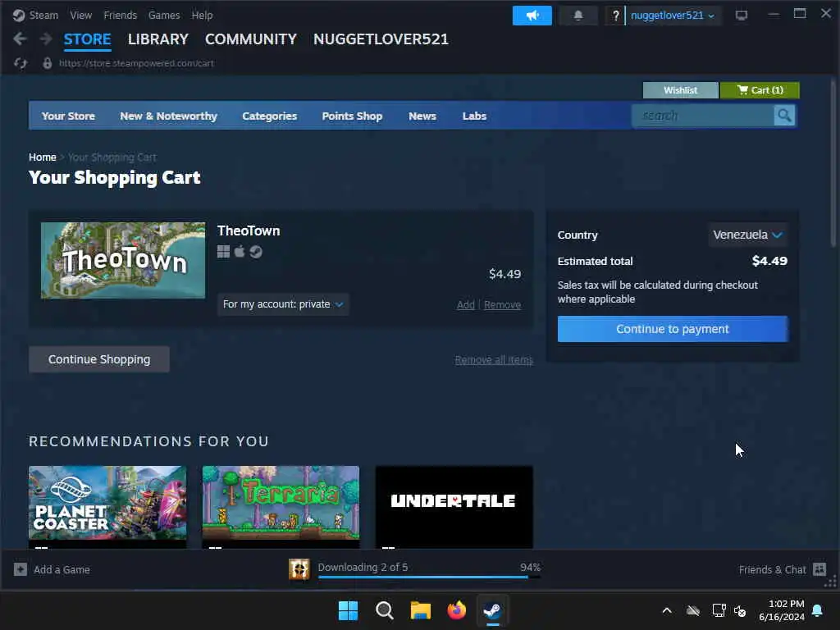Viewport: 840px width, 630px height.
Task: Launch File Explorer from taskbar
Action: (421, 610)
